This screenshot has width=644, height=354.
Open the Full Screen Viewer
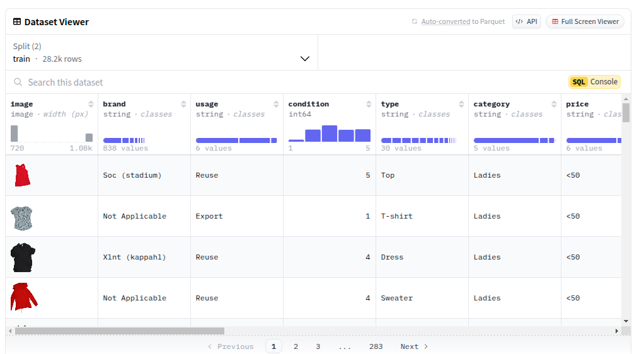pyautogui.click(x=585, y=21)
